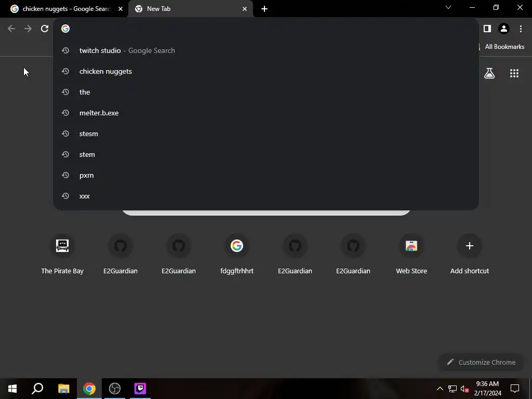Open Windows taskbar search
Viewport: 532px width, 399px height.
click(37, 389)
